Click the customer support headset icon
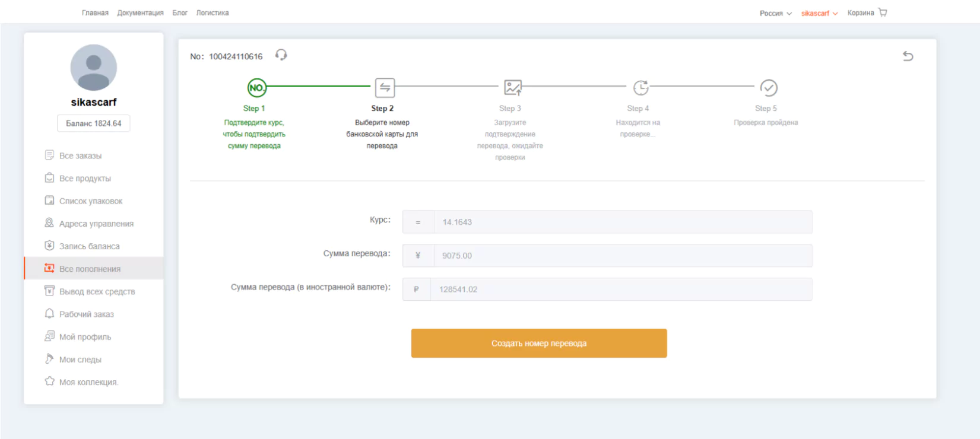 pos(281,55)
